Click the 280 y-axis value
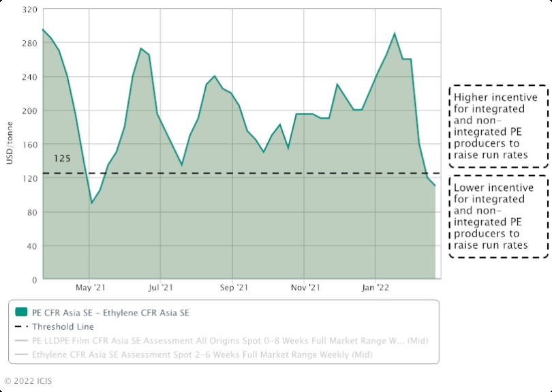Image resolution: width=552 pixels, height=392 pixels. click(x=29, y=44)
